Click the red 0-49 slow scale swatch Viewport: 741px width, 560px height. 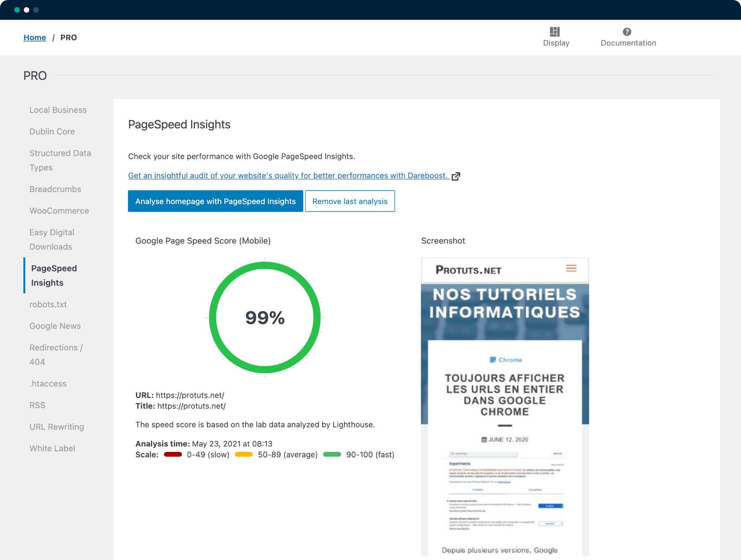click(173, 455)
